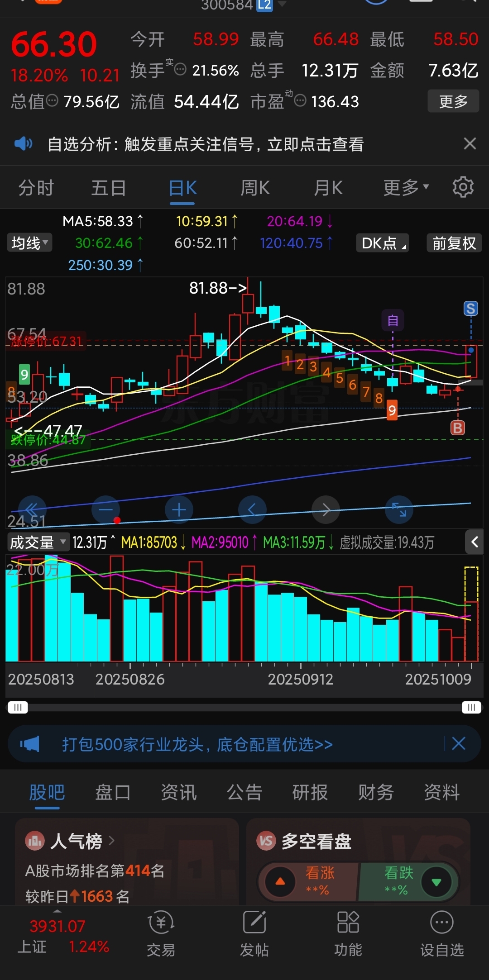Tap the right chart range slider handle
Screen dimensions: 489x980
coord(471,707)
